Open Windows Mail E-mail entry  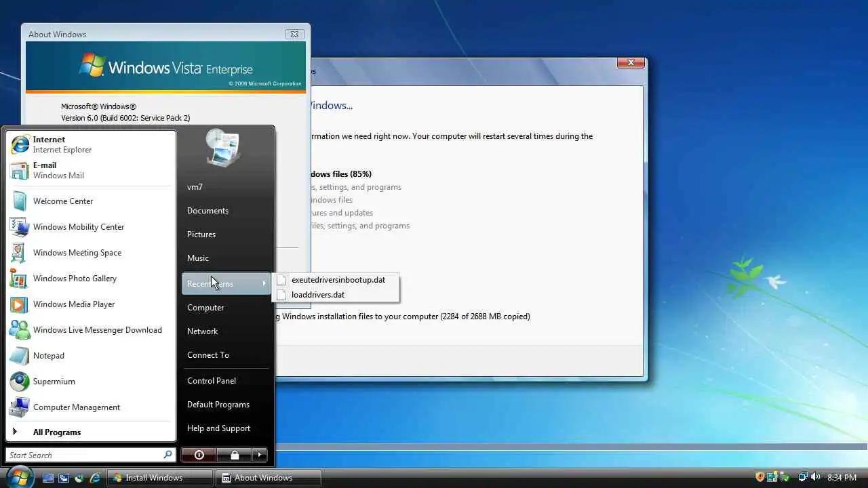[91, 170]
